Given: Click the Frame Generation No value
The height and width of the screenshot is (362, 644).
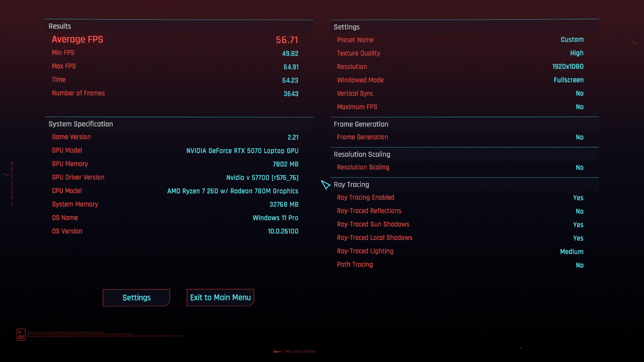Looking at the screenshot, I should (579, 137).
